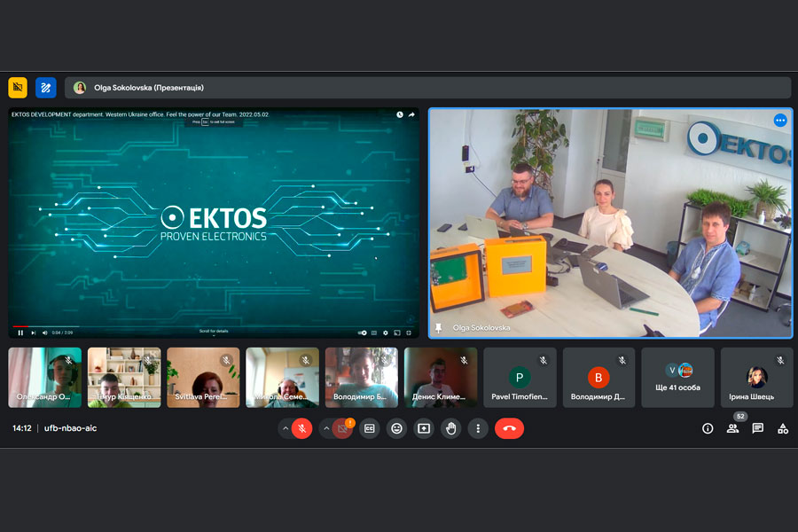This screenshot has height=532, width=798.
Task: Click the pin icon on Olga's tile
Action: [x=438, y=328]
